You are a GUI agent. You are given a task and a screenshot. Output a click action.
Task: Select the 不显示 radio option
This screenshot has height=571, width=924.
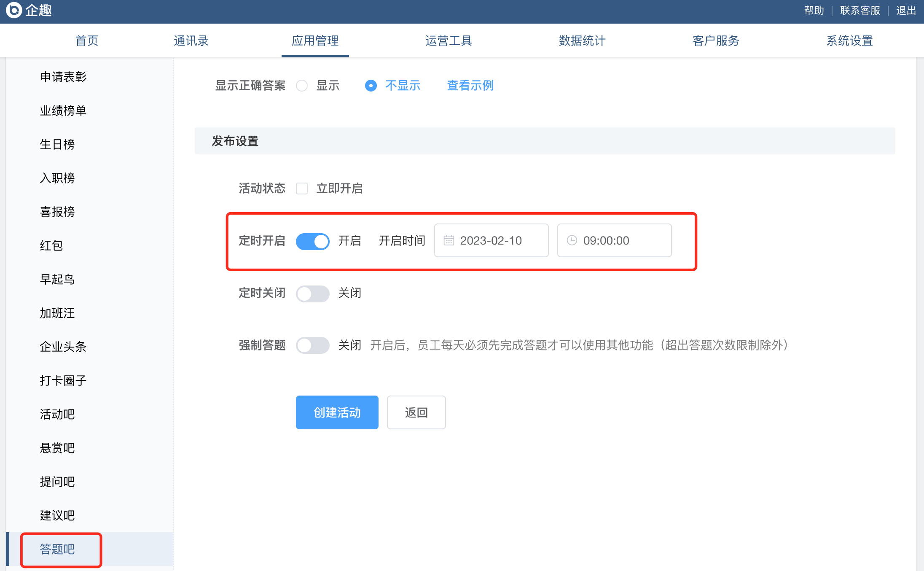click(x=371, y=86)
